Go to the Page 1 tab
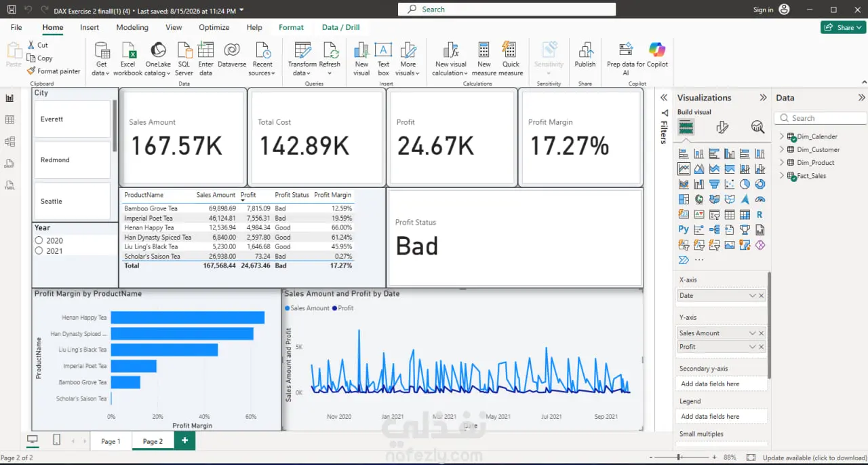868x465 pixels. point(111,441)
